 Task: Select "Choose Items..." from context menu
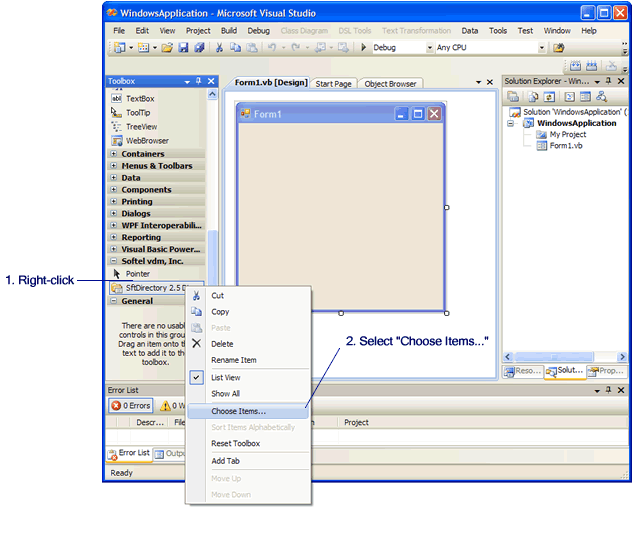pyautogui.click(x=238, y=411)
